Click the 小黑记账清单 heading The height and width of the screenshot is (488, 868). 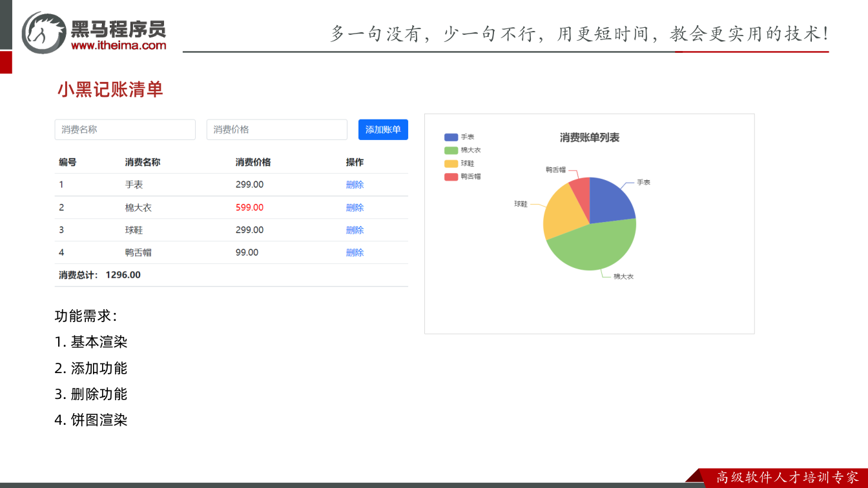click(x=110, y=89)
